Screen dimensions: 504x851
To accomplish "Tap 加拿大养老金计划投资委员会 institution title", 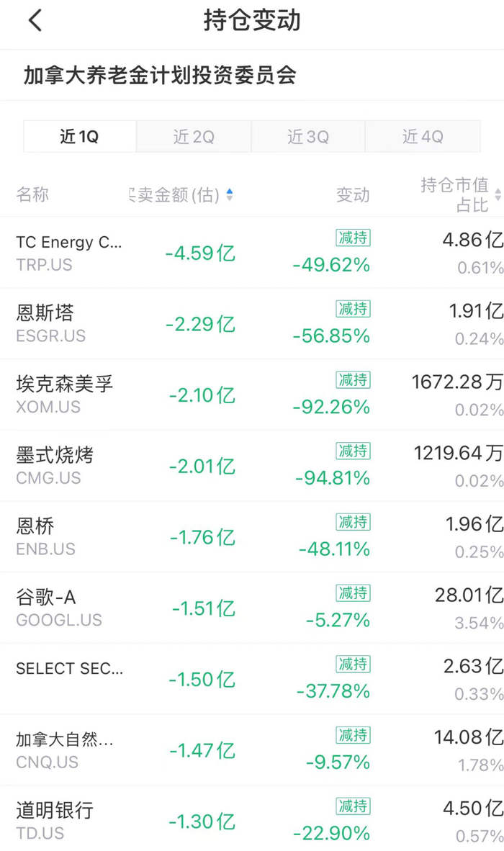I will point(160,76).
